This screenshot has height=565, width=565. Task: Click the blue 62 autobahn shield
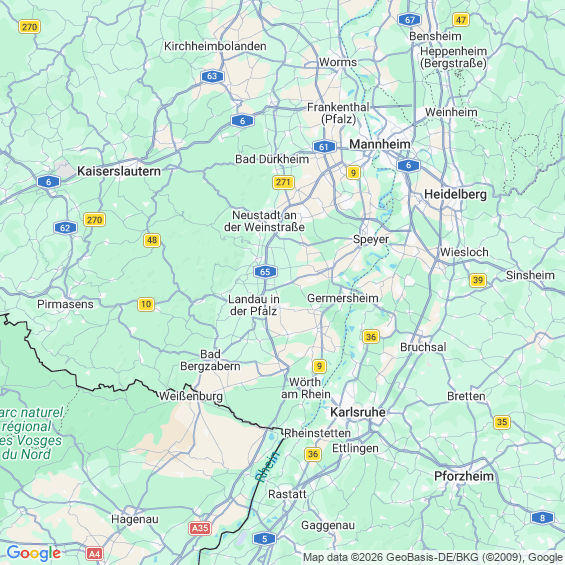coord(65,228)
